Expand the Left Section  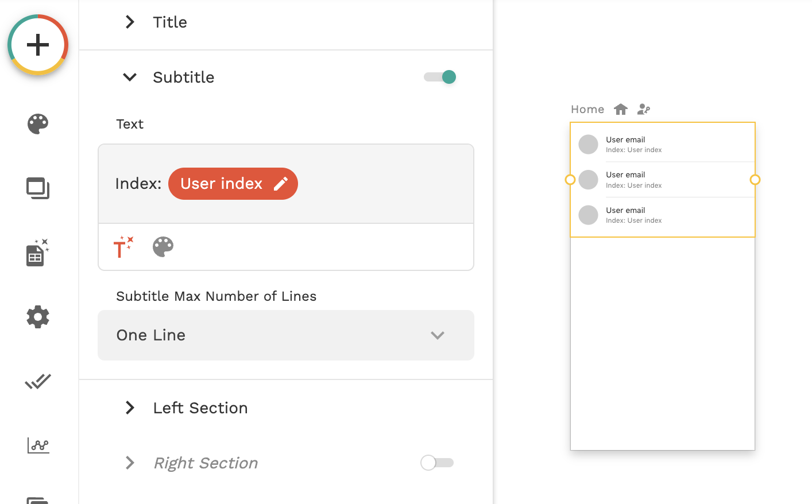130,408
